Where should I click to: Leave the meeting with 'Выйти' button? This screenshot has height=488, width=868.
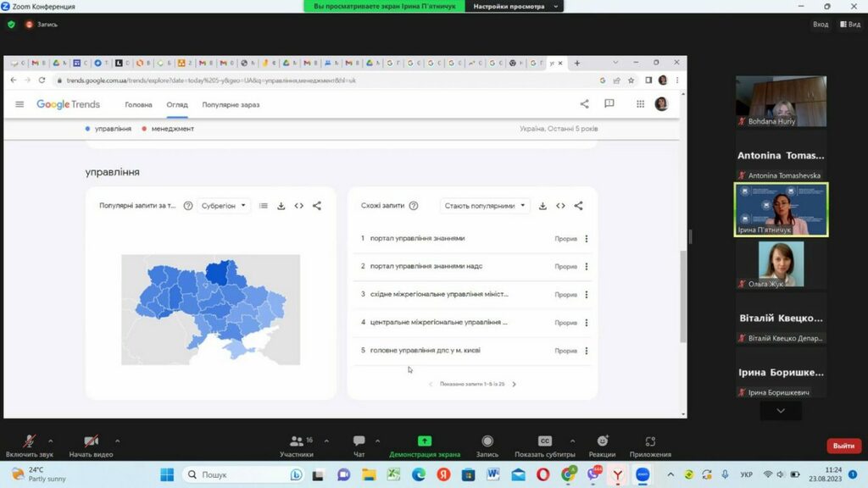pyautogui.click(x=843, y=446)
